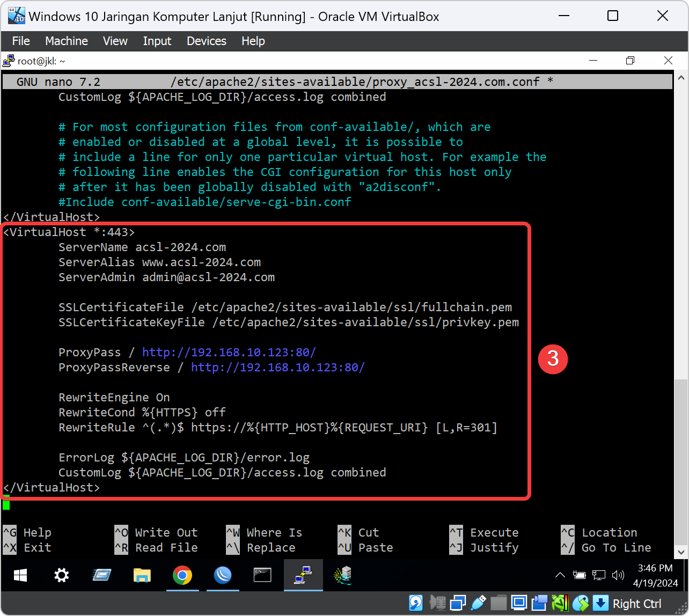Click VirtualBox hard disk activity indicator

pos(416,603)
